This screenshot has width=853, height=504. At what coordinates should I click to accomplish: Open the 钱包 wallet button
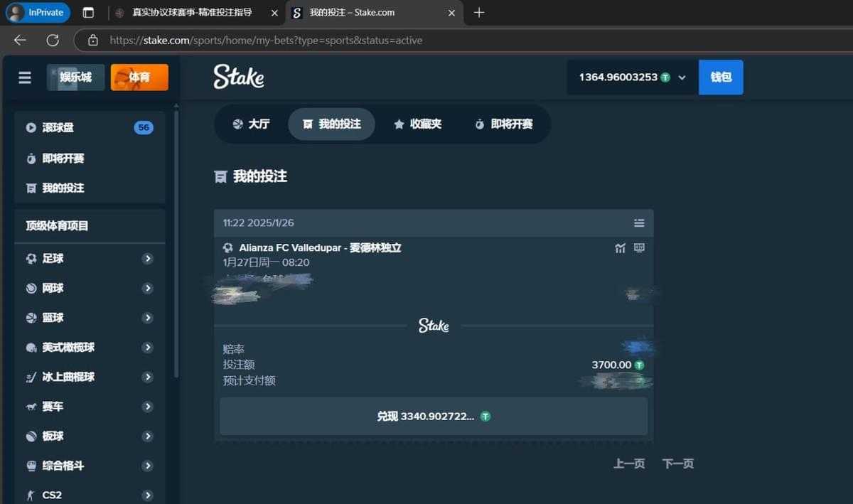pyautogui.click(x=721, y=77)
